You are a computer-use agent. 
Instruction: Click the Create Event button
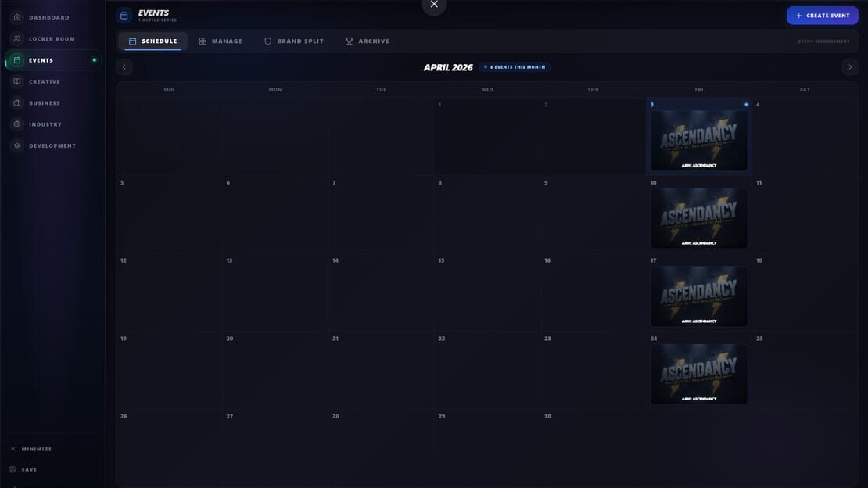(x=823, y=16)
